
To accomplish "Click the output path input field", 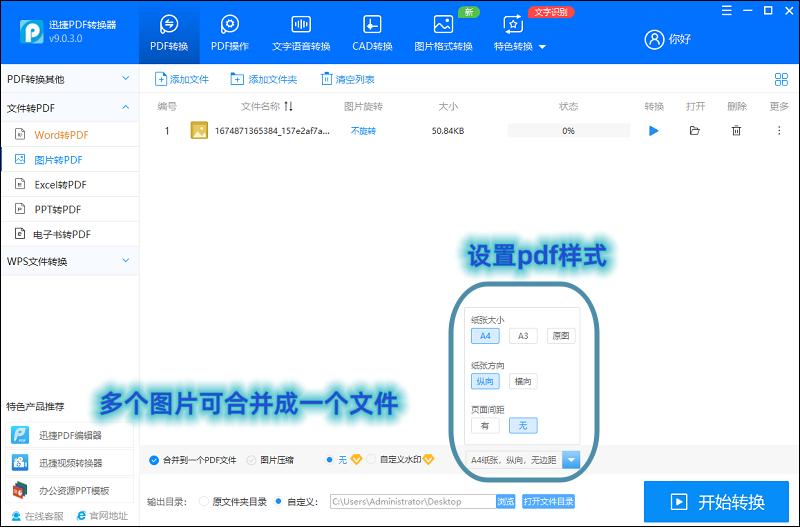I will point(413,501).
